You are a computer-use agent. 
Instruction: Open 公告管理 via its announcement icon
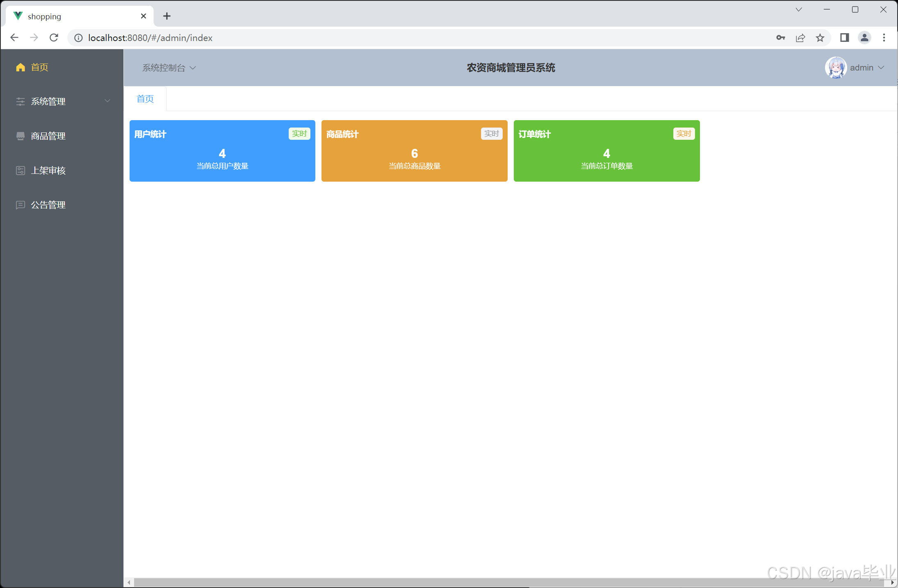coord(20,205)
